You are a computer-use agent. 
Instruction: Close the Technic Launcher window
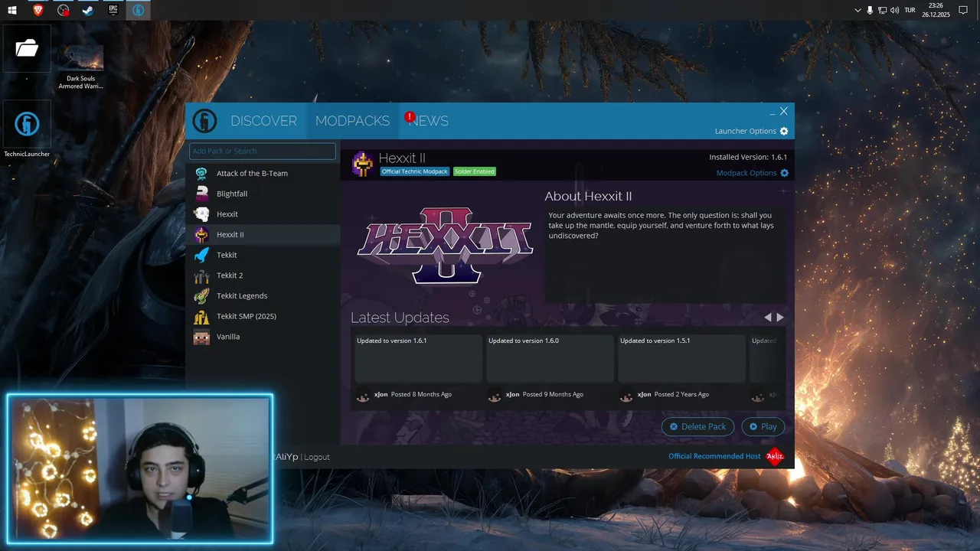click(784, 112)
